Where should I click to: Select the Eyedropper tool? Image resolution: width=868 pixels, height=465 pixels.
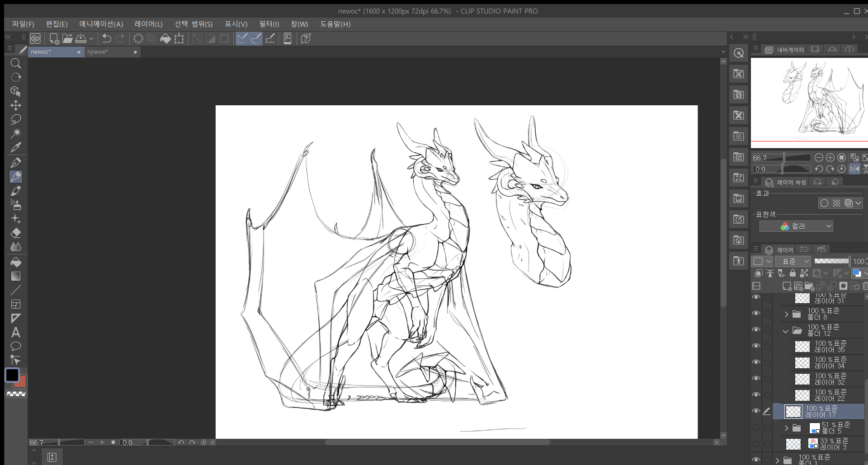16,147
